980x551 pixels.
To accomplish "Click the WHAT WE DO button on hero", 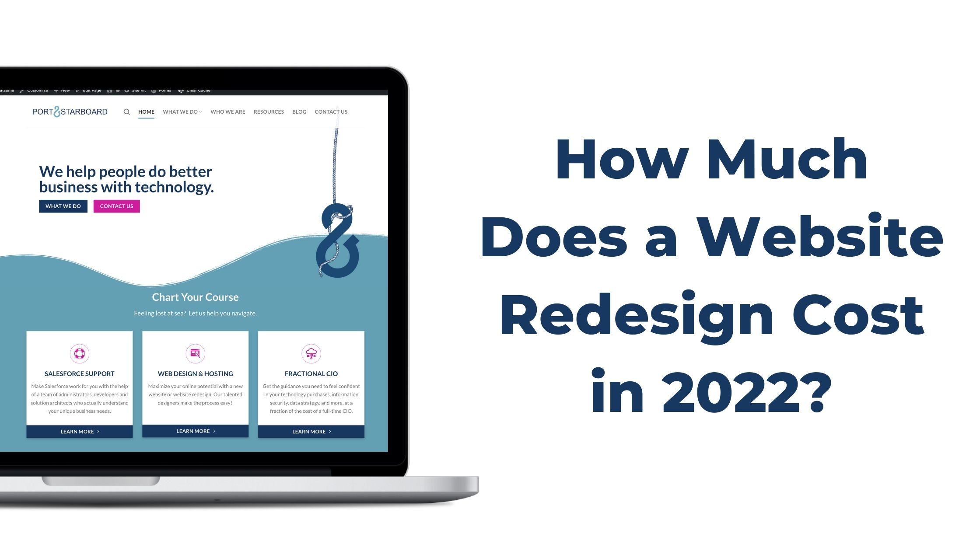I will [x=63, y=206].
